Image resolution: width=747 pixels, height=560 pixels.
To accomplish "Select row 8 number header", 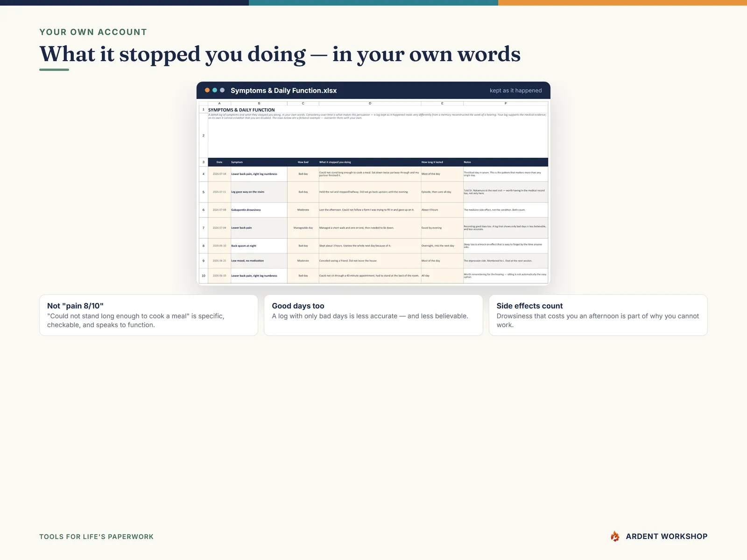I will click(204, 246).
